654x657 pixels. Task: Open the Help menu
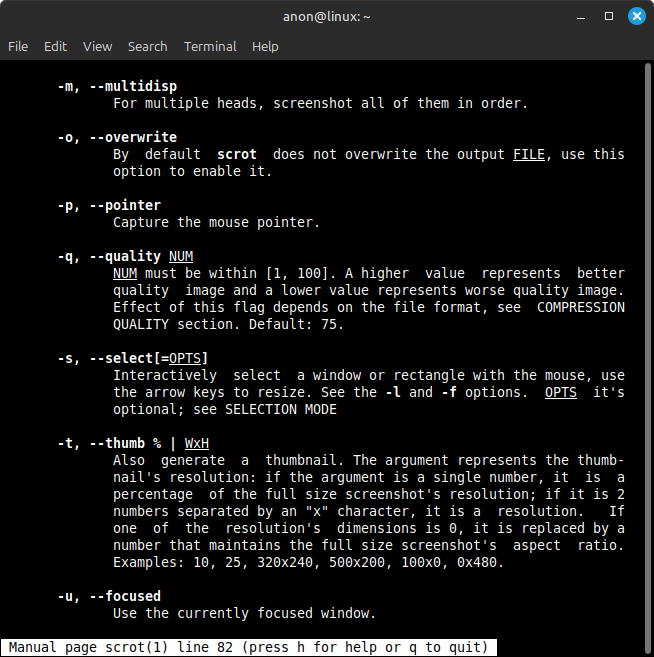(265, 47)
